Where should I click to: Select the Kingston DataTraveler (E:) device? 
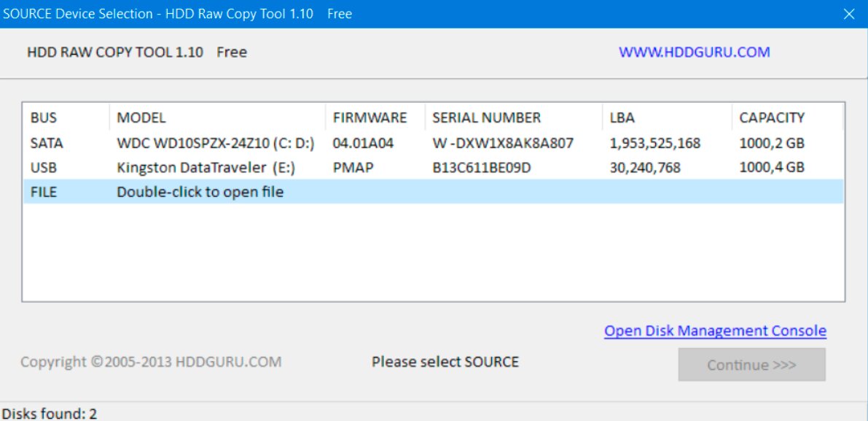click(434, 168)
